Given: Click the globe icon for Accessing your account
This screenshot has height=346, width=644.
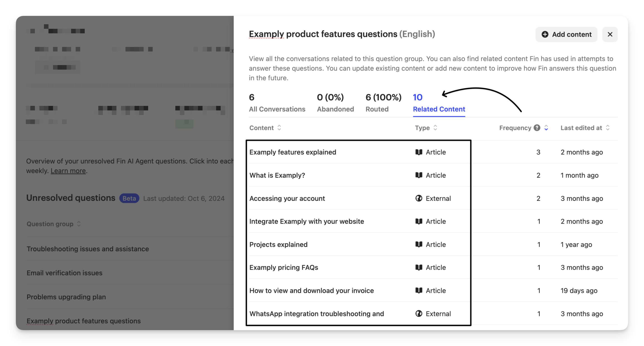Looking at the screenshot, I should (419, 198).
